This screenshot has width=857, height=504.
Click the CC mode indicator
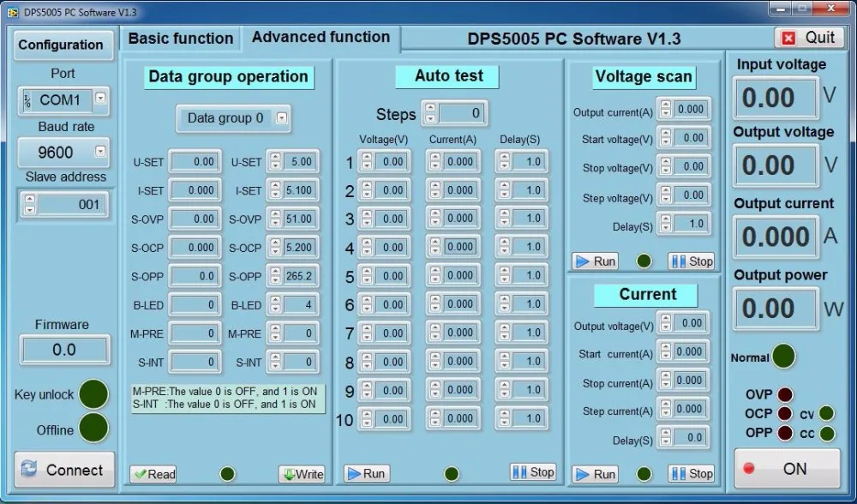click(x=827, y=434)
